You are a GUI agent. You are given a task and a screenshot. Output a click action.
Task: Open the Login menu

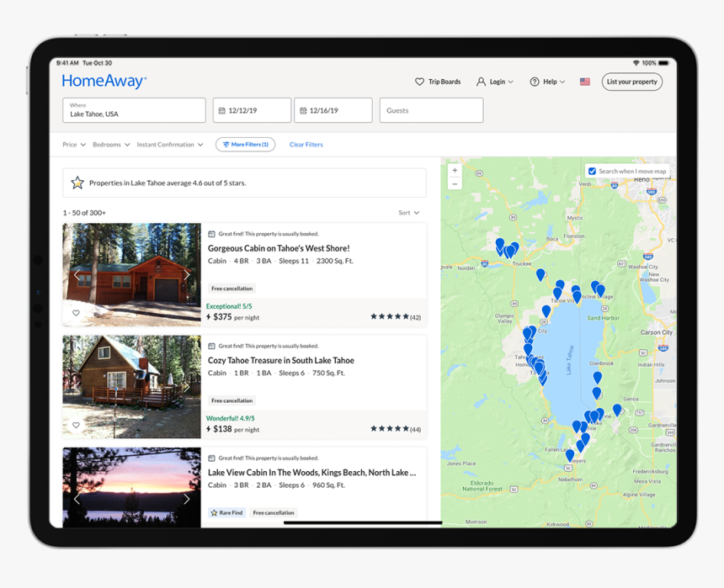495,82
